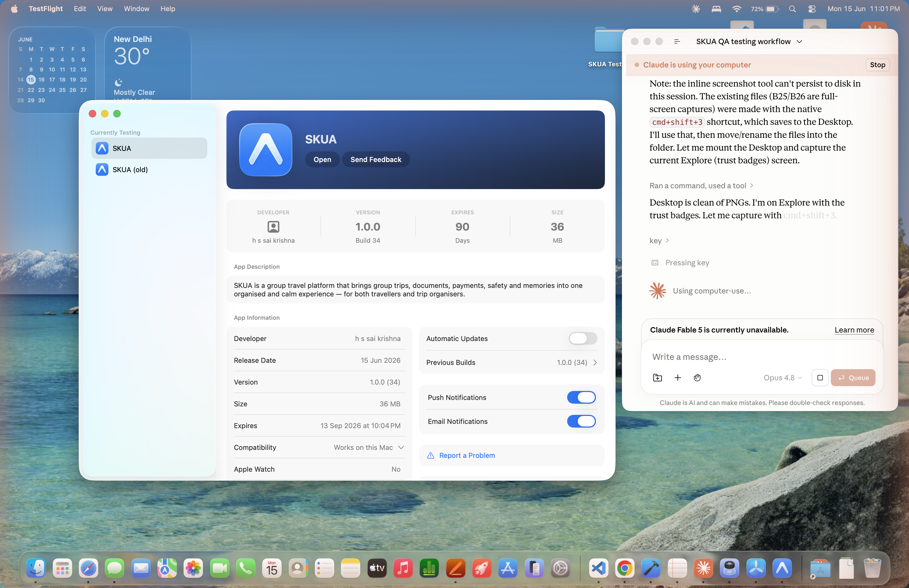Open Photos from the Dock
Image resolution: width=909 pixels, height=588 pixels.
point(193,568)
